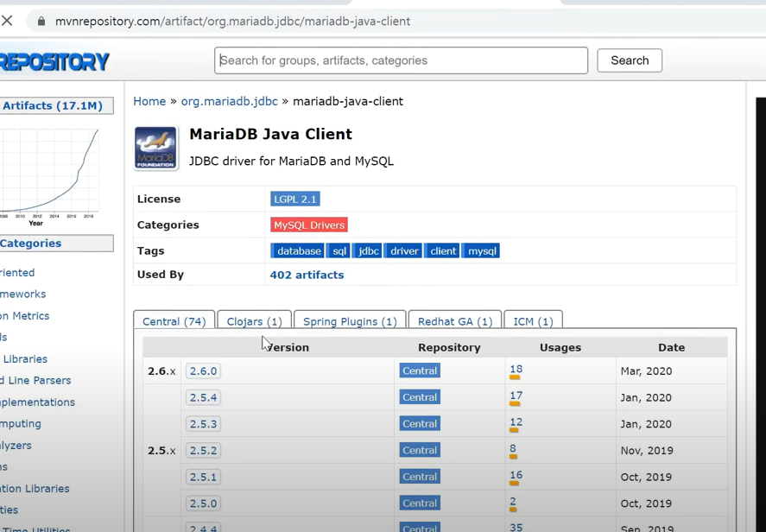
Task: Open the LGPL 2.1 license badge
Action: point(295,199)
